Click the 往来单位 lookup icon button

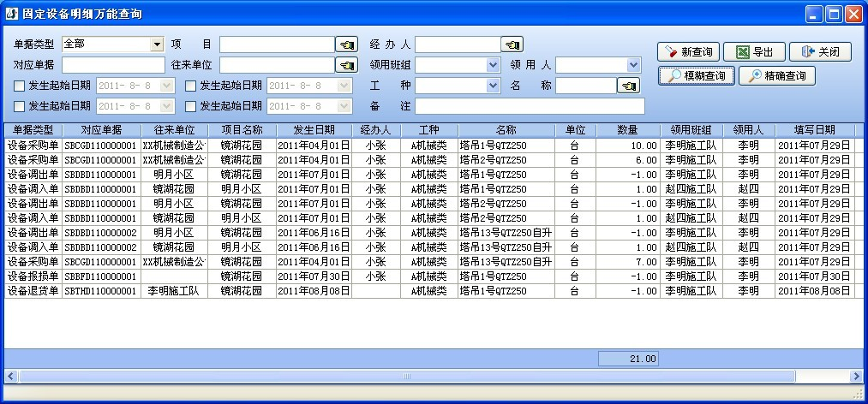pyautogui.click(x=345, y=65)
